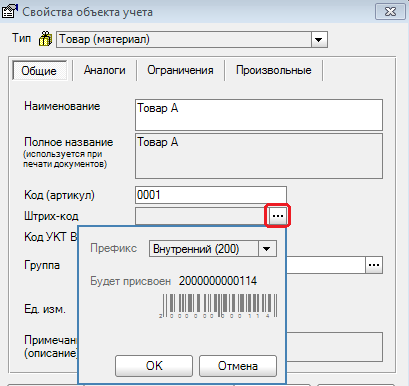Click the Штрих-код label
Viewport: 409px width, 386px height.
(x=51, y=216)
